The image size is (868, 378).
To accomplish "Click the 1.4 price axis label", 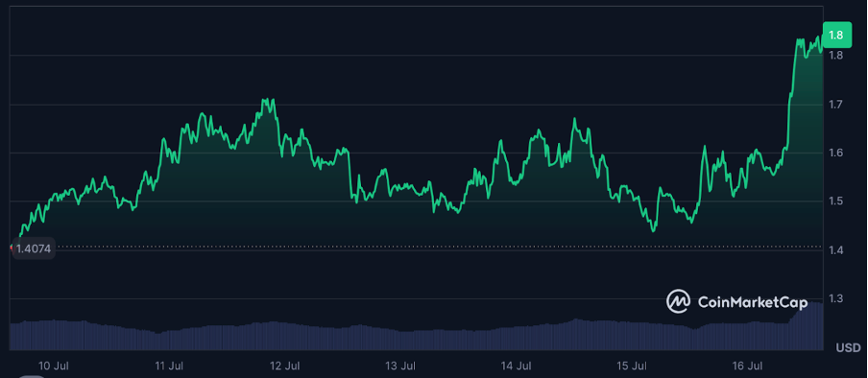I will 836,250.
